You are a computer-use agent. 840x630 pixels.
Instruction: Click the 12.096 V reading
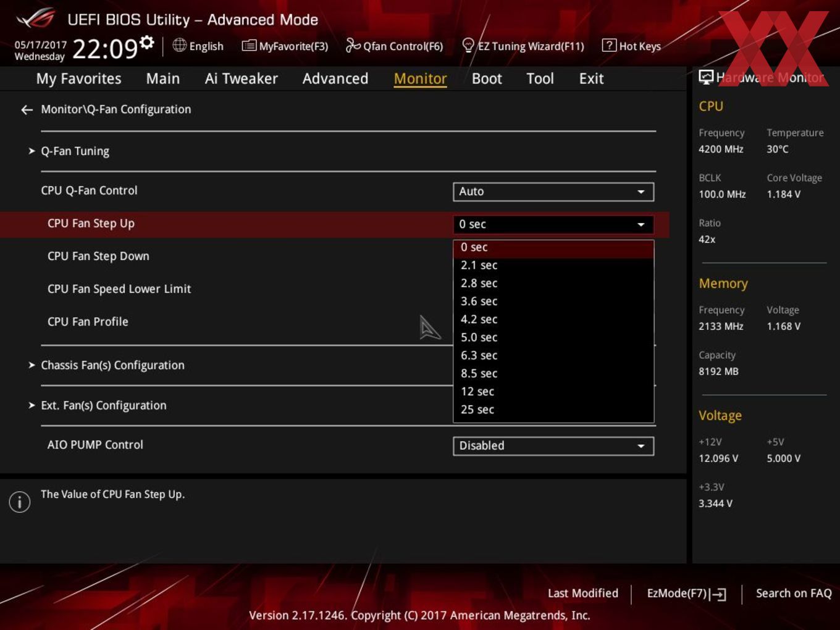click(718, 459)
